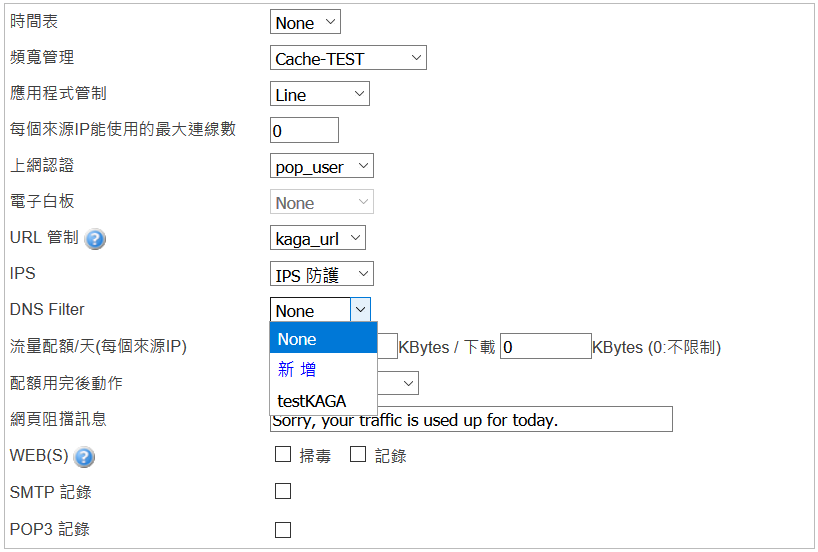Select None in the DNS Filter list

(323, 339)
